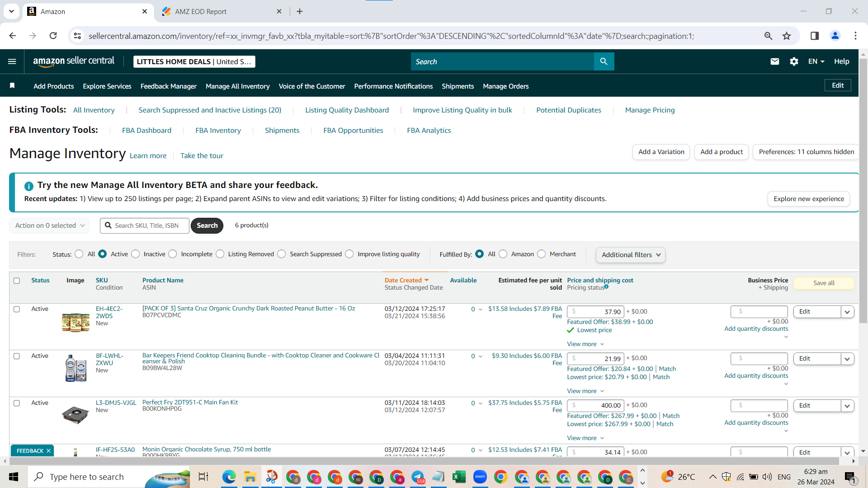
Task: Open File Explorer from the taskbar
Action: pos(250,477)
